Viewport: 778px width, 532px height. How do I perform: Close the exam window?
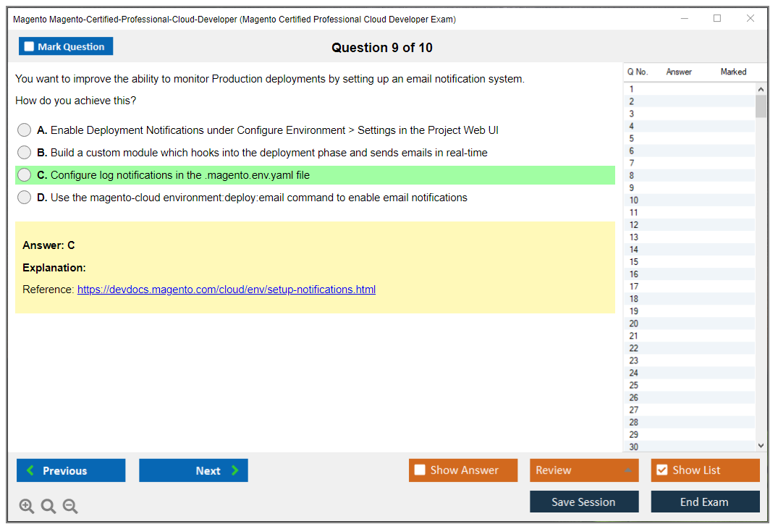click(750, 19)
